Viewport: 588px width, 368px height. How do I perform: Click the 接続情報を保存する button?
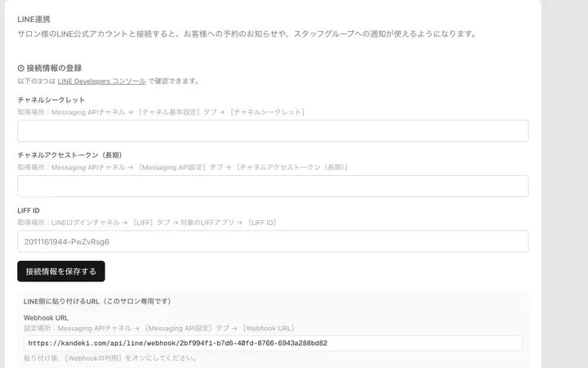[61, 272]
